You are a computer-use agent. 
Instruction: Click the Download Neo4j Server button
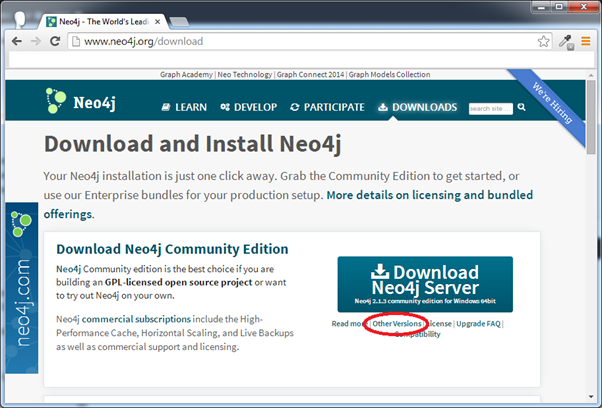[425, 284]
